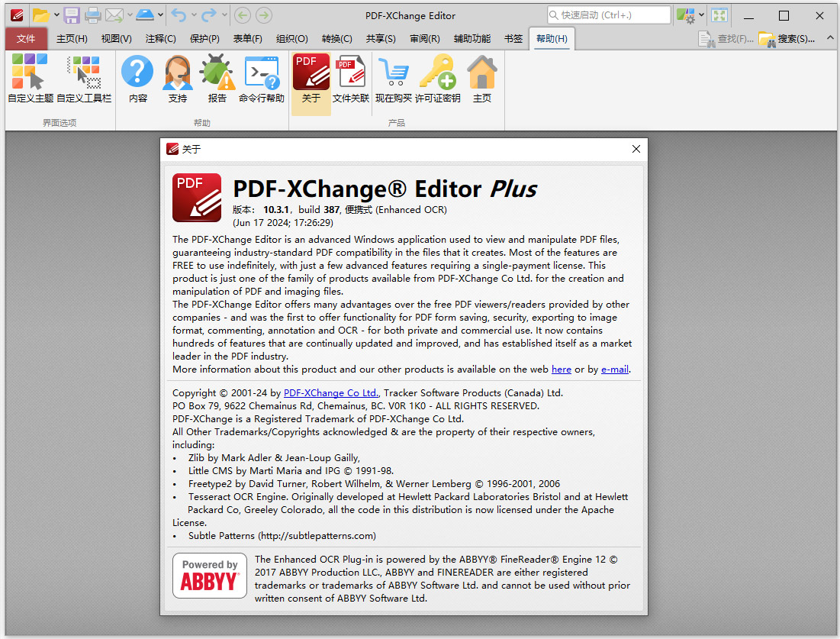Click the e-mail hyperlink
Screen dimensions: 840x639
pos(615,369)
